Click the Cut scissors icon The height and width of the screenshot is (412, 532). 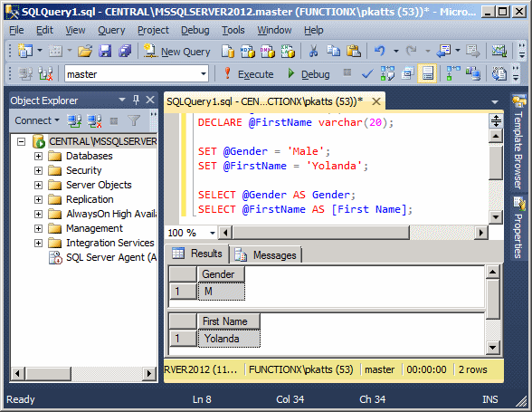click(x=313, y=51)
